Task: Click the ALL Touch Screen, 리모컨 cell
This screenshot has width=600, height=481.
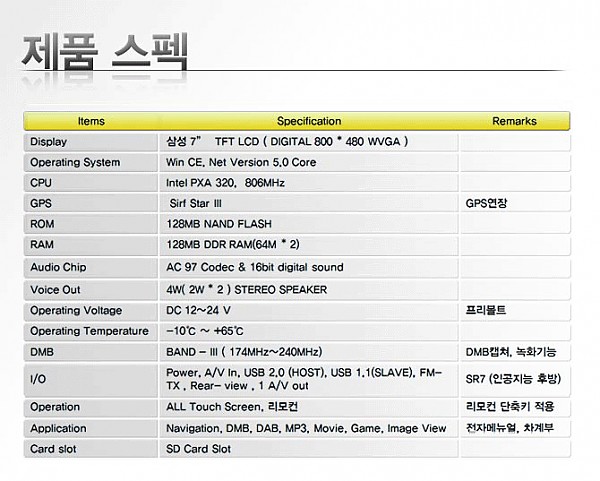Action: 308,407
